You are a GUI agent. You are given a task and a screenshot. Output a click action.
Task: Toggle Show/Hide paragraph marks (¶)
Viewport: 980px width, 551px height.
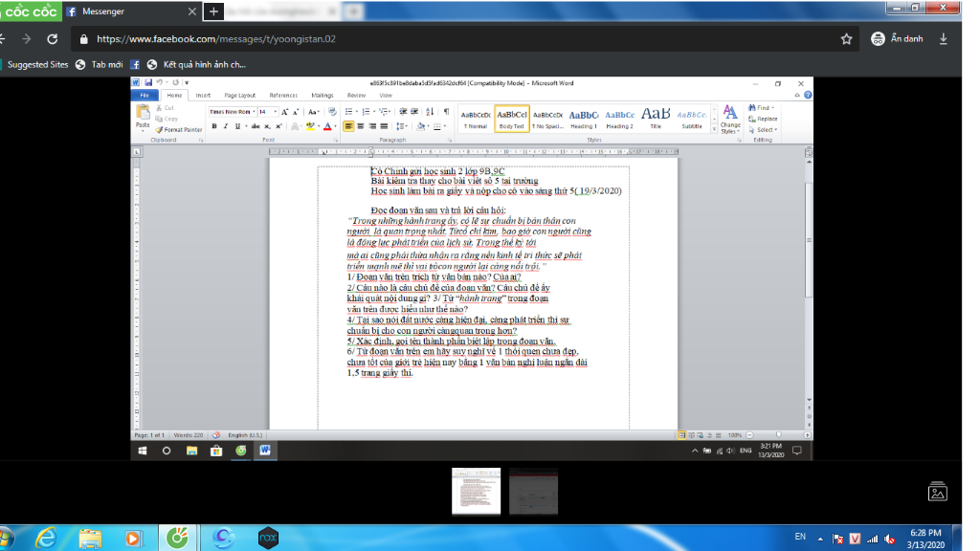[x=446, y=112]
